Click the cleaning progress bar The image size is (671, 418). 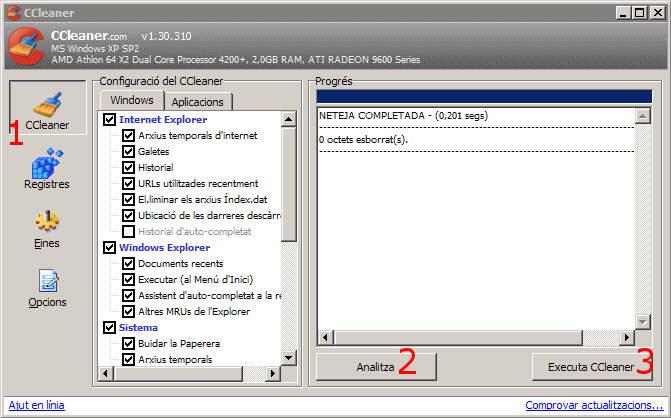[x=484, y=96]
